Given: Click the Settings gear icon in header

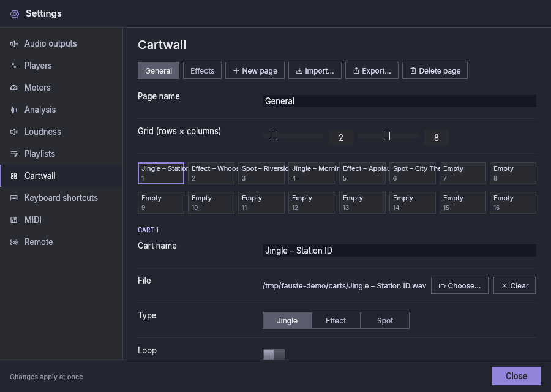Looking at the screenshot, I should coord(15,13).
